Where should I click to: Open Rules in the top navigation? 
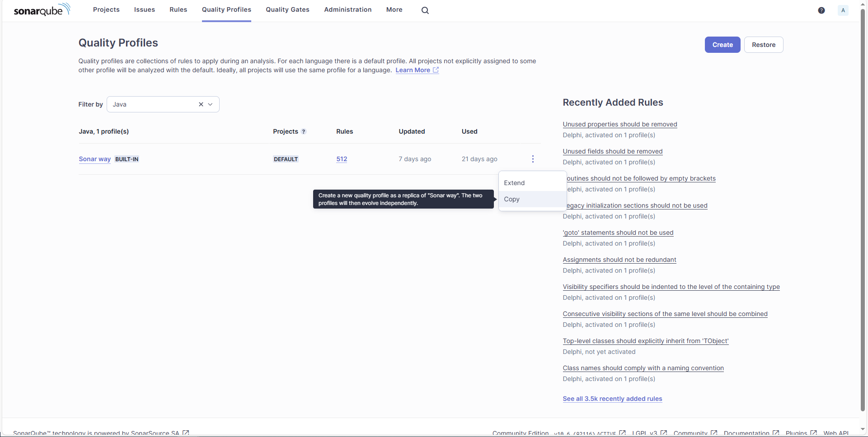click(x=178, y=9)
